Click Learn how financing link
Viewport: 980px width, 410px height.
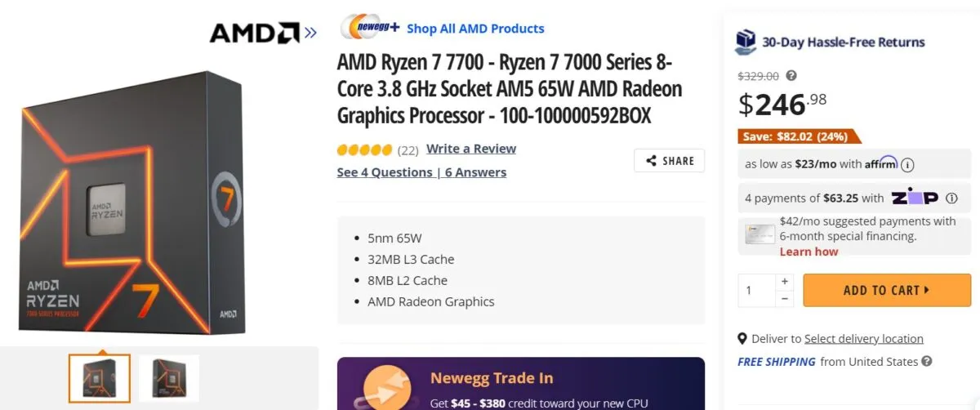click(808, 252)
